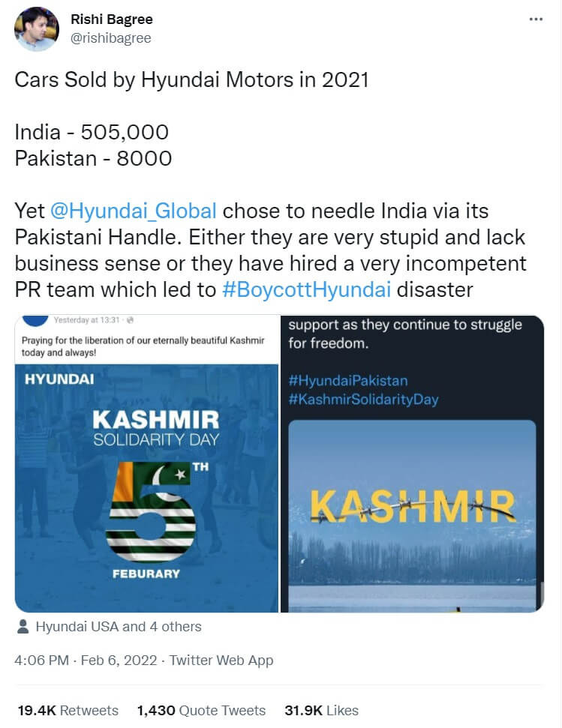Screen dimensions: 562x728
Task: Open the Kashmir Solidarity Day left image
Action: click(146, 463)
